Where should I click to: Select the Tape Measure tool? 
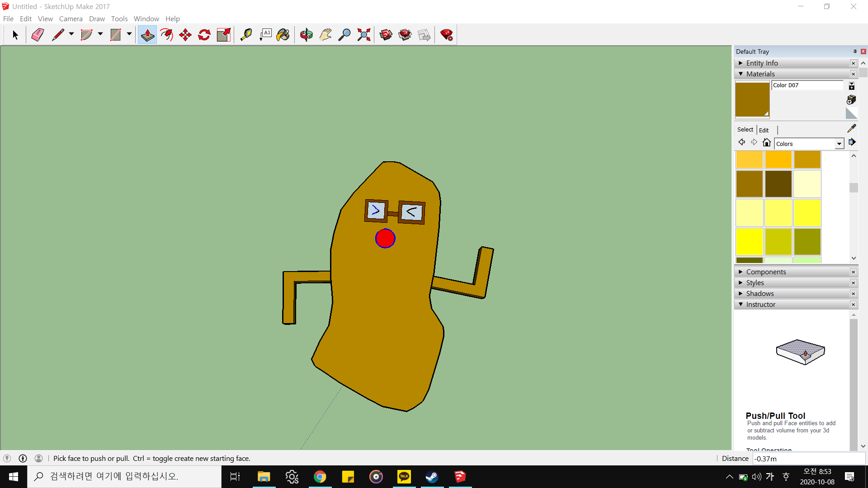(x=246, y=35)
